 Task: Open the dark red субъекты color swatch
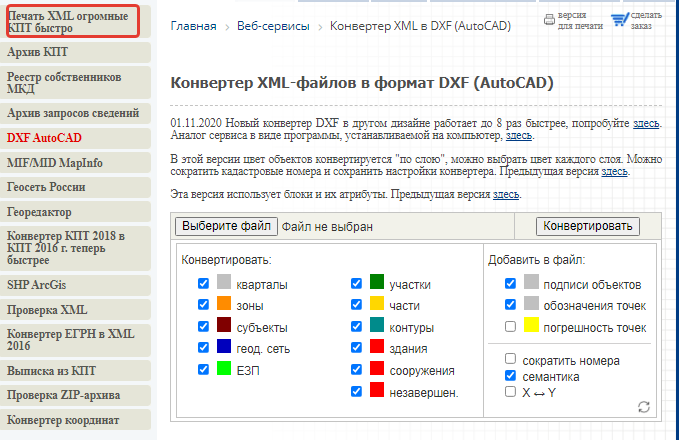[224, 324]
